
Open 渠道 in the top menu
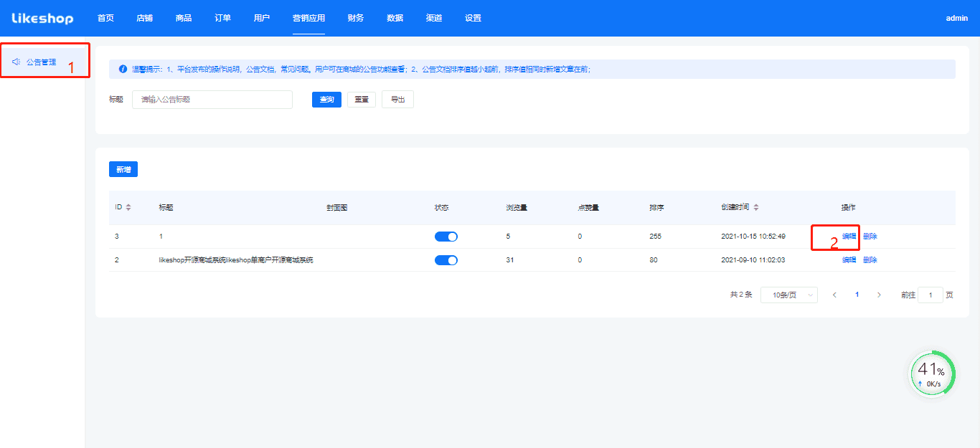(x=433, y=18)
